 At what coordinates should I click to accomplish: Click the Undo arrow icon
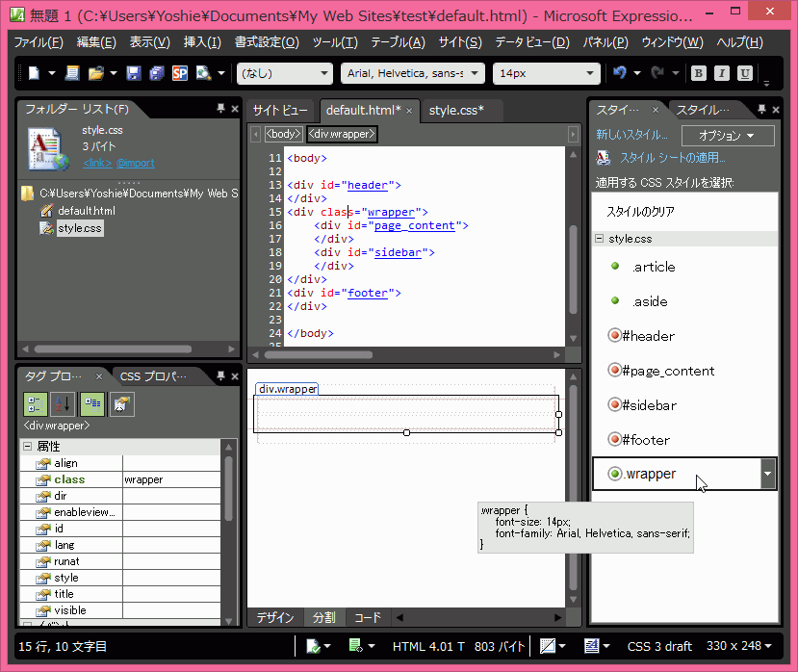coord(620,73)
